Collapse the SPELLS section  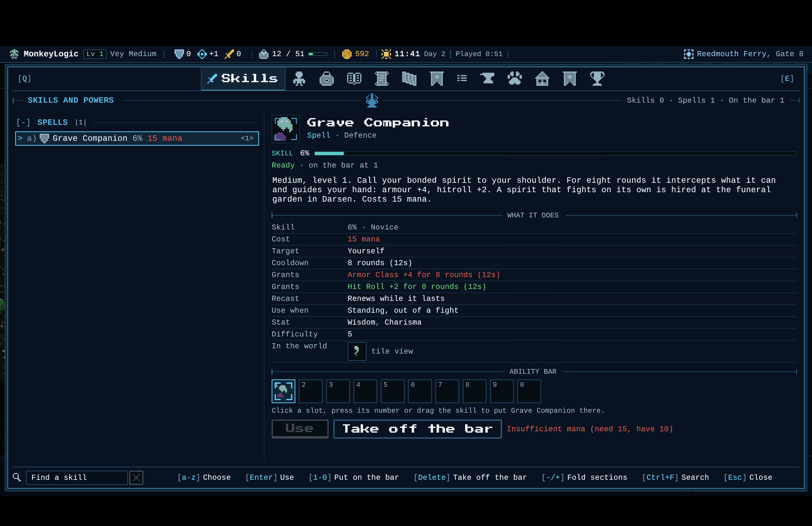tap(23, 122)
